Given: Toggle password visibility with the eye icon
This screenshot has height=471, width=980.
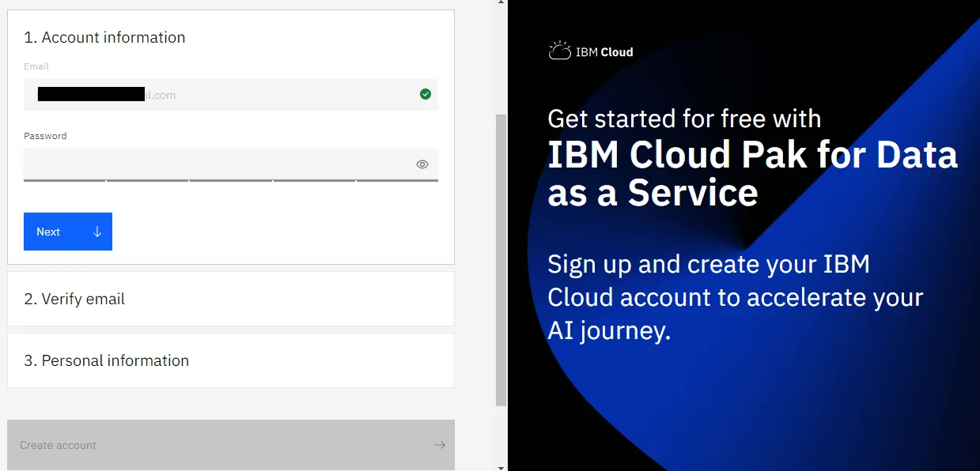Looking at the screenshot, I should coord(422,164).
